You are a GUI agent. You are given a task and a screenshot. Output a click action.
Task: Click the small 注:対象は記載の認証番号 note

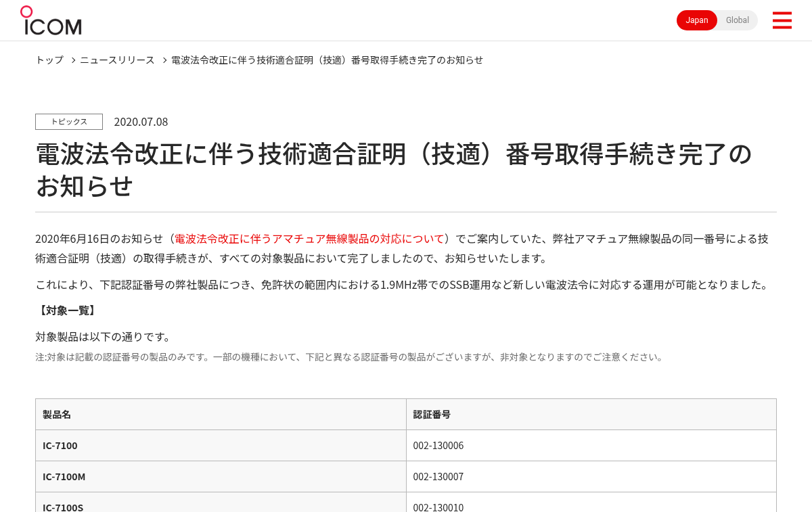click(350, 356)
